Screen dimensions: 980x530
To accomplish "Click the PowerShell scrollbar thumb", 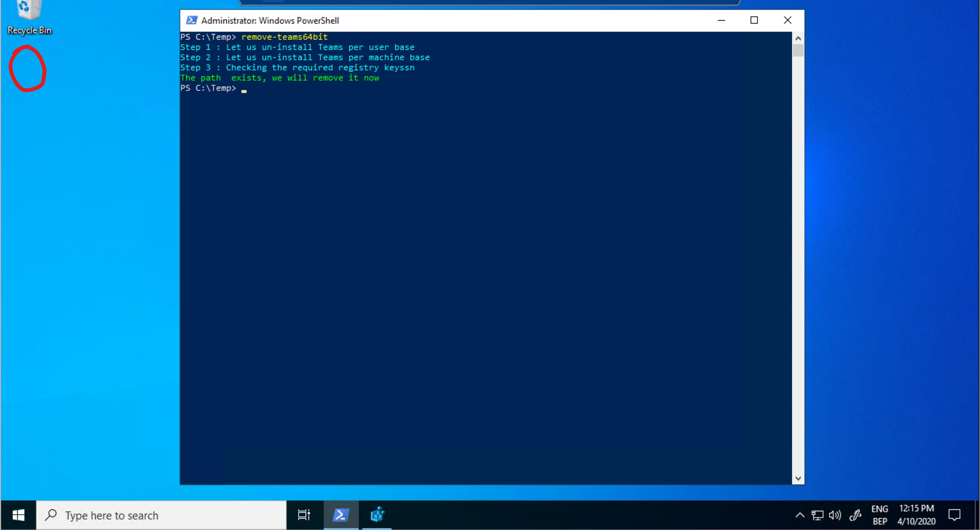I will pyautogui.click(x=798, y=50).
